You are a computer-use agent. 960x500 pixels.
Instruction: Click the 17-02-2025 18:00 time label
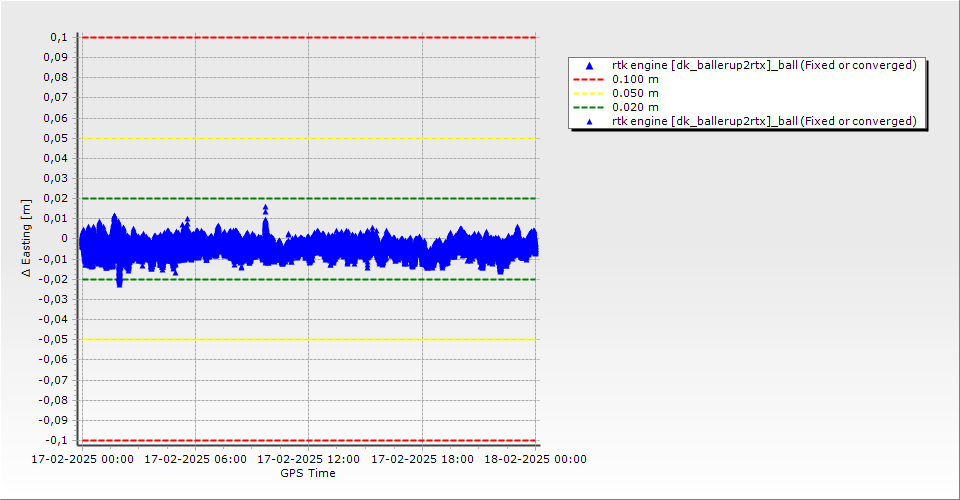422,459
